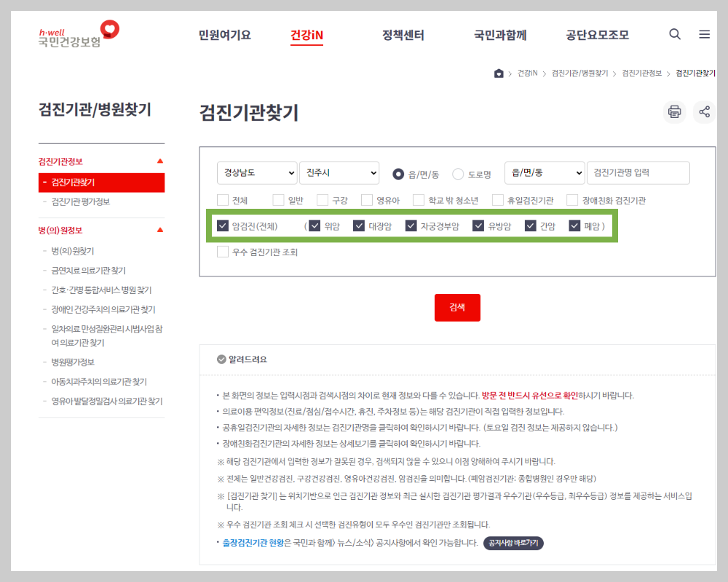
Task: Click the 건강iN breadcrumb link
Action: pos(527,73)
